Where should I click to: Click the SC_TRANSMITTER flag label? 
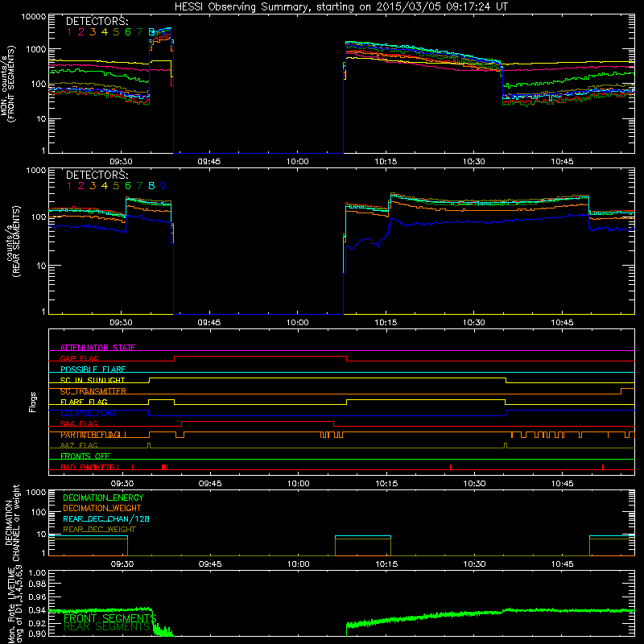93,391
